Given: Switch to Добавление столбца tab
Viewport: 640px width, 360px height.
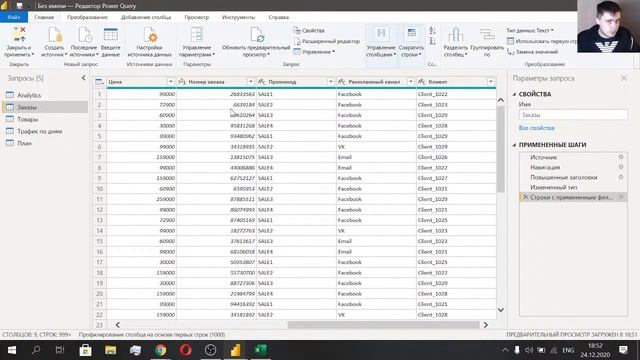Looking at the screenshot, I should pyautogui.click(x=146, y=17).
